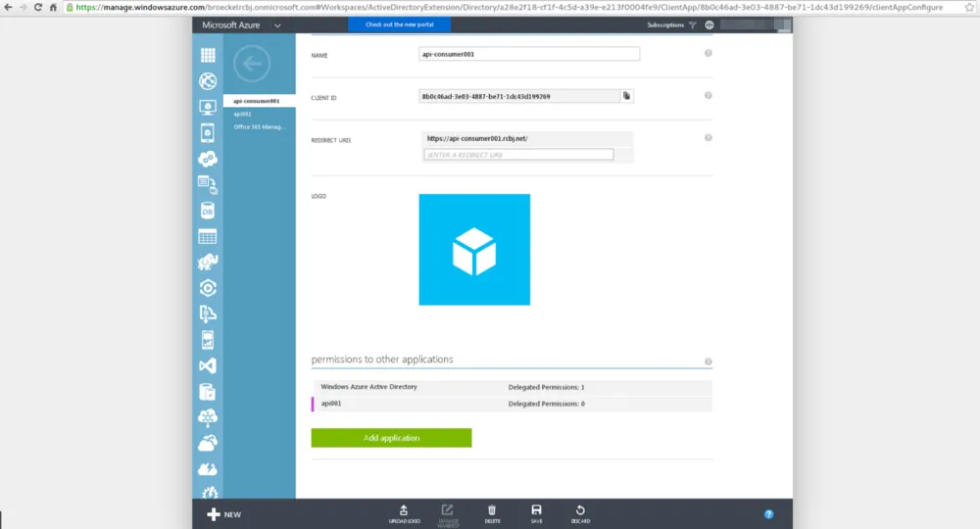Select the api001 permissions row
The height and width of the screenshot is (529, 980).
(x=512, y=404)
